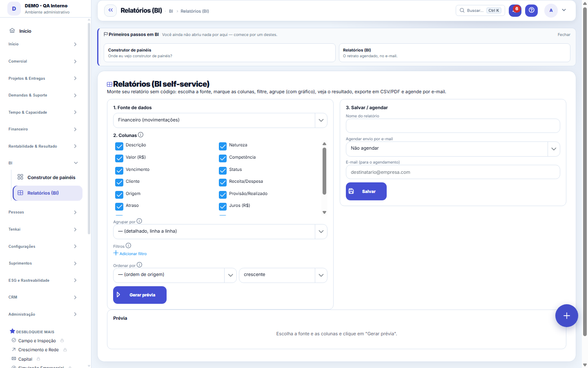
Task: Click the user avatar A
Action: 551,10
